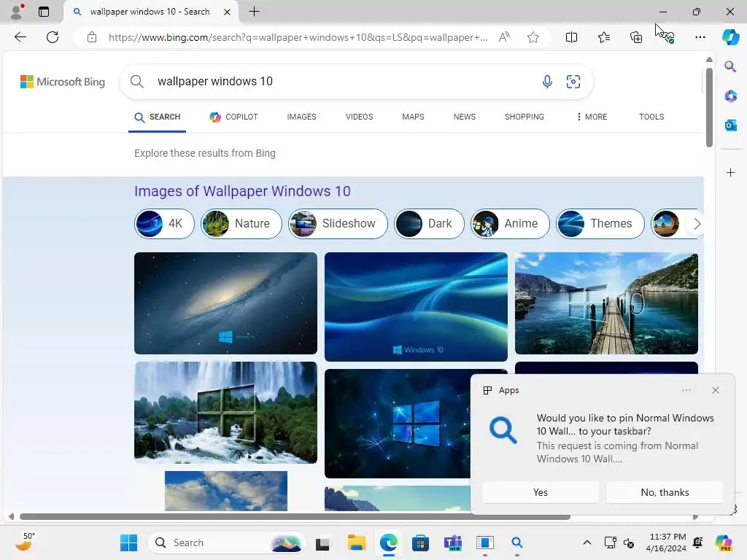Filter images by Dark chip

coord(429,224)
